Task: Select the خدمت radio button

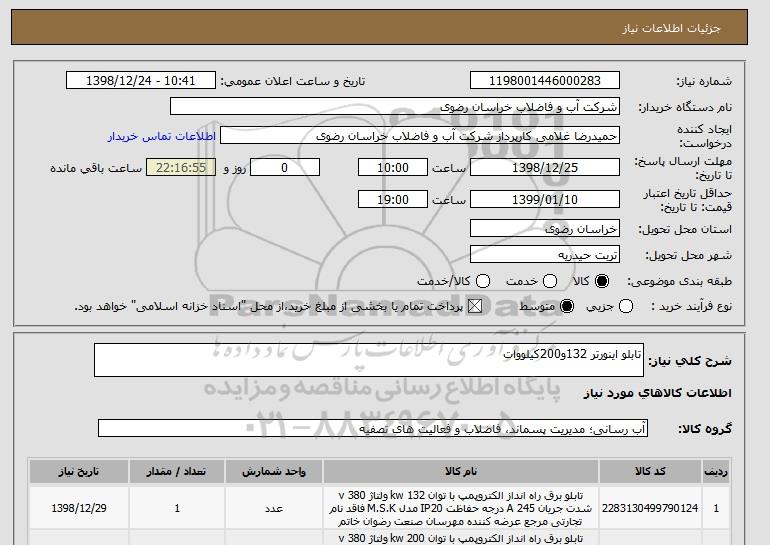Action: click(x=550, y=281)
